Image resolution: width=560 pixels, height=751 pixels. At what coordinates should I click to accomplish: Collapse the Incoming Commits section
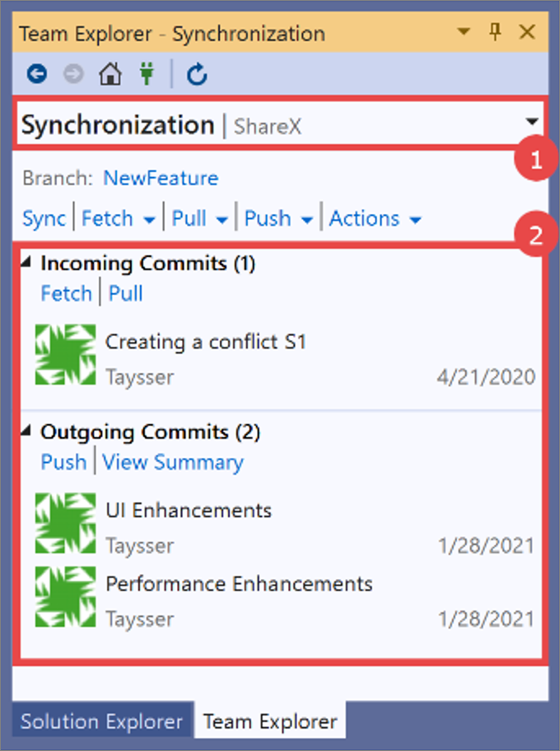point(26,262)
